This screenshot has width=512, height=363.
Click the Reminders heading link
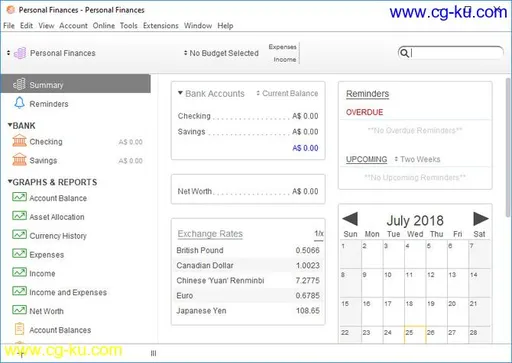tap(367, 94)
